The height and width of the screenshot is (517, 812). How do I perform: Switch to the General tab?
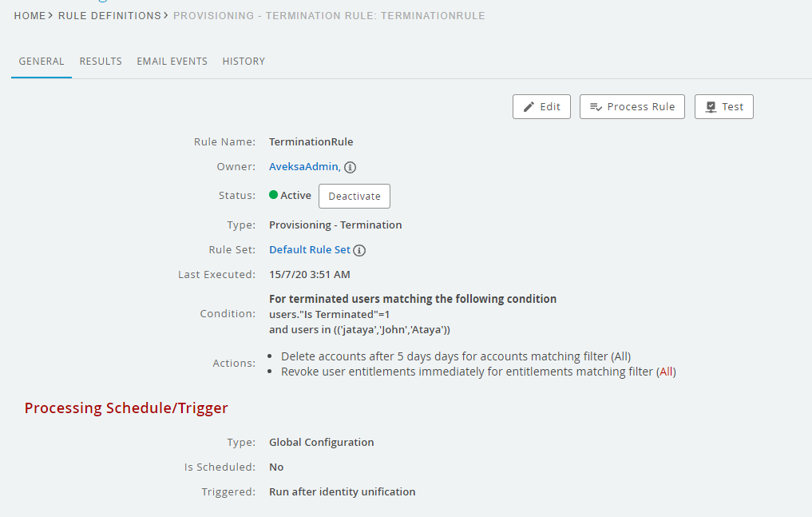42,62
